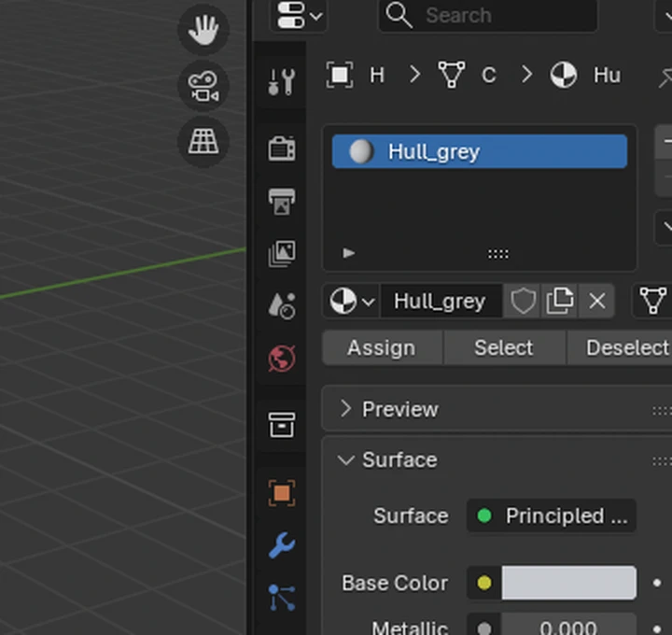Image resolution: width=672 pixels, height=635 pixels.
Task: Open the Particles properties tab
Action: tap(282, 598)
